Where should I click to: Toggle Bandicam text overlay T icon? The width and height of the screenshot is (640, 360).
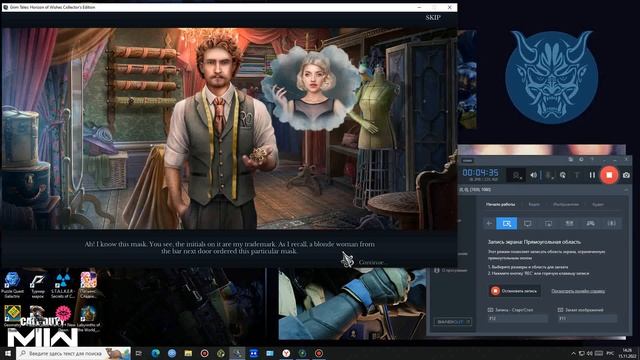coord(577,175)
